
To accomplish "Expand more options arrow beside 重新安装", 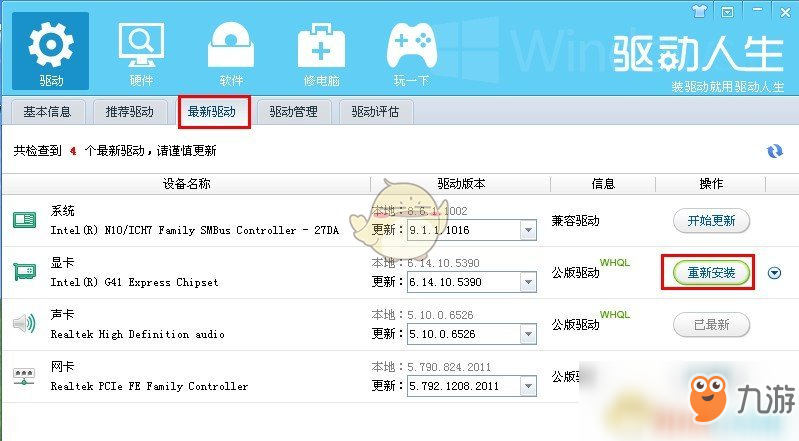I will point(775,273).
